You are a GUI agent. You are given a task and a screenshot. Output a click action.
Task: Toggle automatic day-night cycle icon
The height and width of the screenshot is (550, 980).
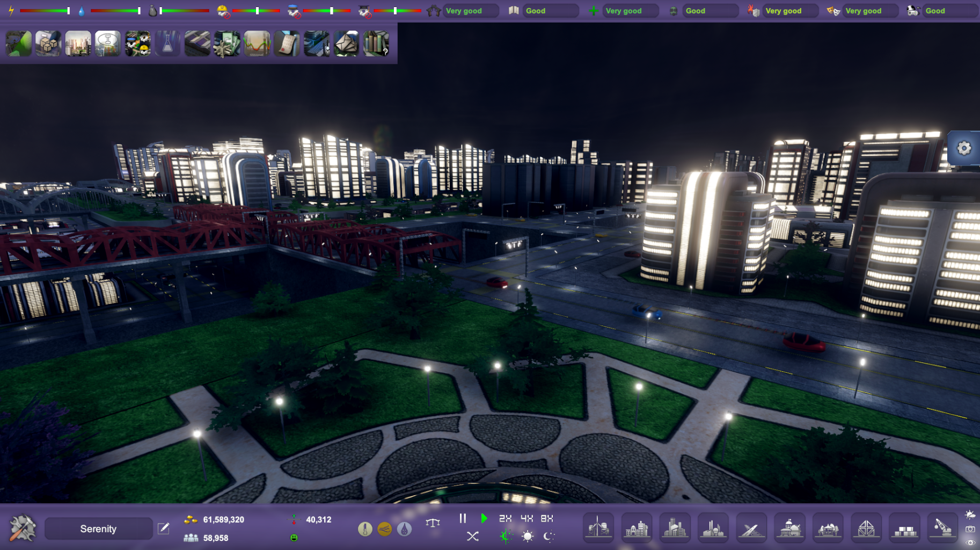[x=505, y=536]
